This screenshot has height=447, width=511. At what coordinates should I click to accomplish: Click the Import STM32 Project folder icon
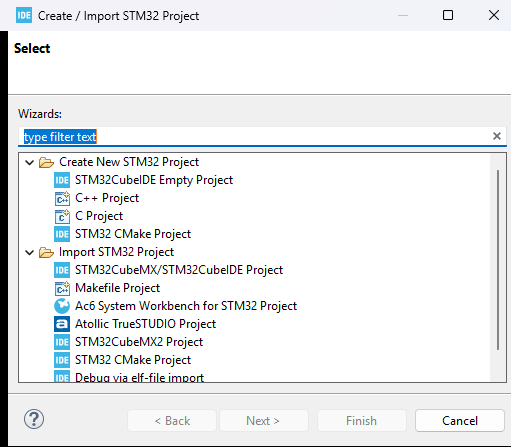point(46,252)
